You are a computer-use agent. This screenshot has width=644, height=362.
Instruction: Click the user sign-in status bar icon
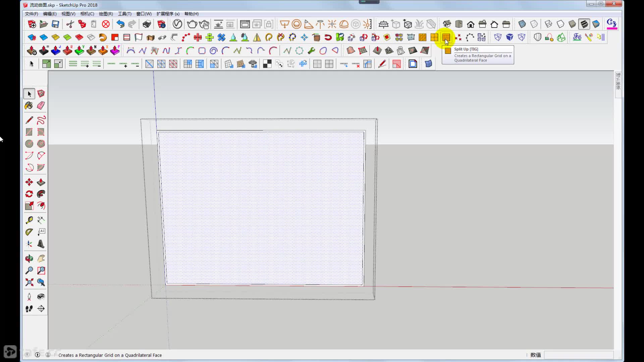(48, 355)
